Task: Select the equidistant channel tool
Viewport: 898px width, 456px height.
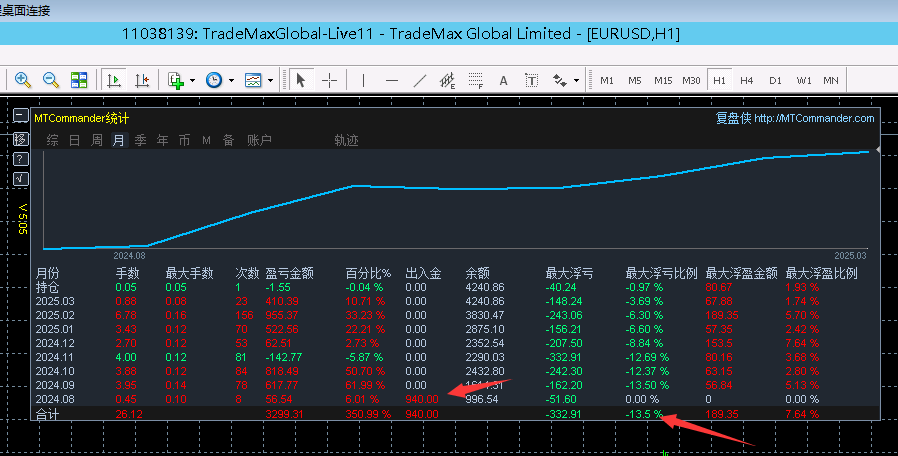Action: click(x=447, y=80)
